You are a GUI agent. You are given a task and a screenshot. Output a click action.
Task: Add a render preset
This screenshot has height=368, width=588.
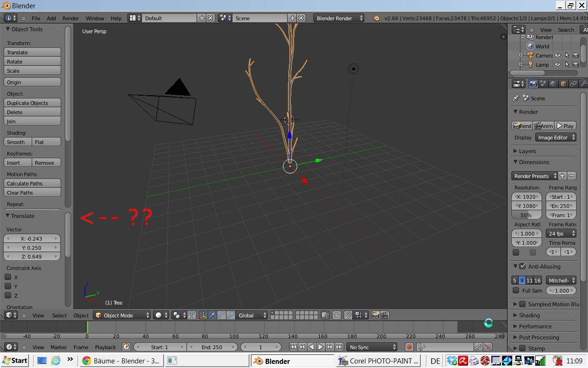562,176
